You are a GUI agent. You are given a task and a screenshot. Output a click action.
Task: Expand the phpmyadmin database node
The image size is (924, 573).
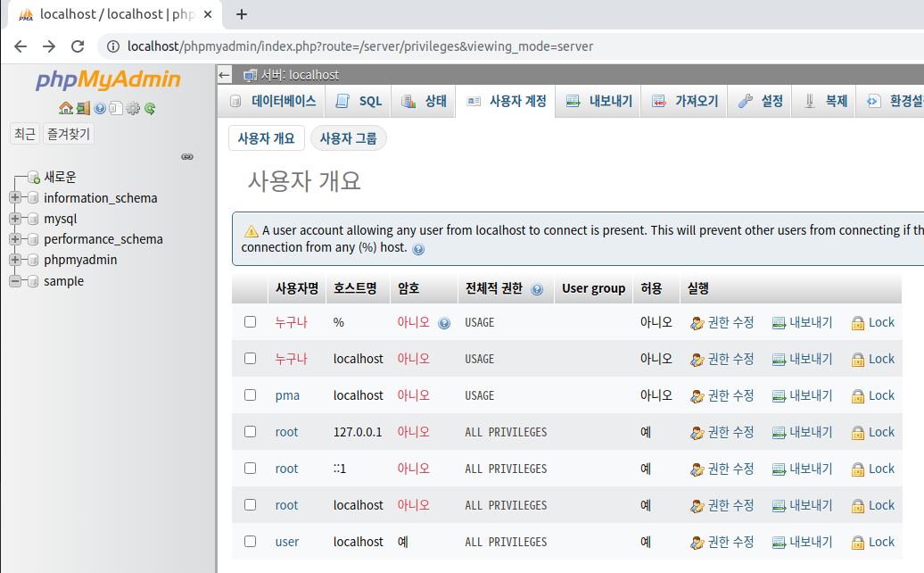pyautogui.click(x=15, y=260)
